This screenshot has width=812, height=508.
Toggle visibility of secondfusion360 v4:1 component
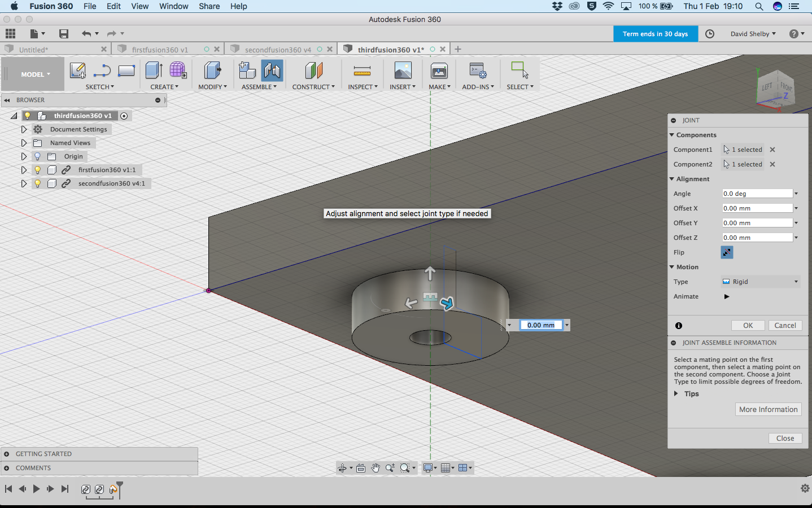(37, 183)
